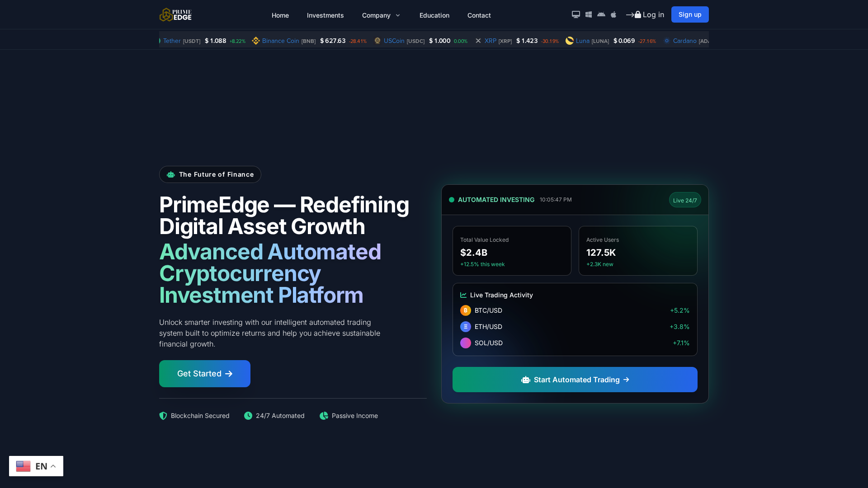868x488 pixels.
Task: Open the Company dropdown menu
Action: pos(381,15)
